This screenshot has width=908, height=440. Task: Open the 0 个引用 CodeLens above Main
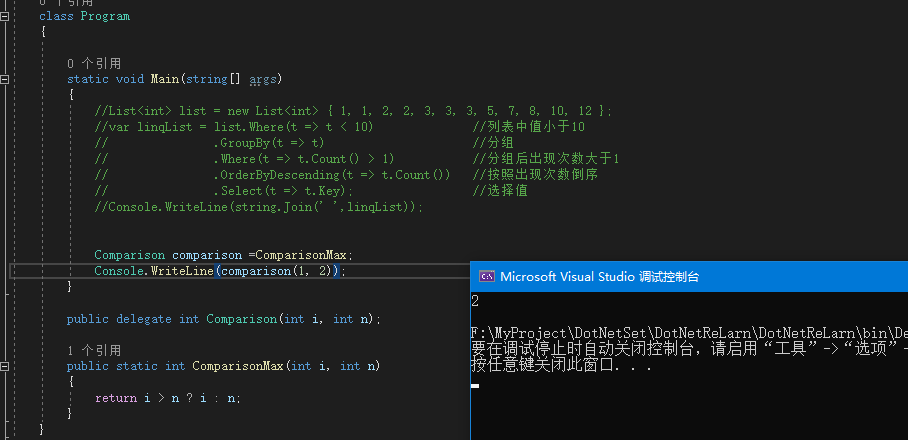[93, 63]
